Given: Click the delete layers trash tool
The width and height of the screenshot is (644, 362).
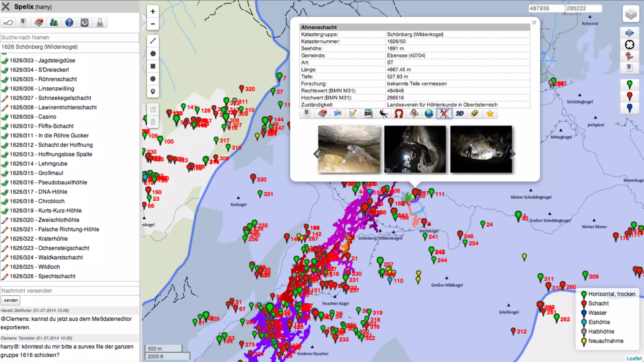Looking at the screenshot, I should tap(153, 122).
